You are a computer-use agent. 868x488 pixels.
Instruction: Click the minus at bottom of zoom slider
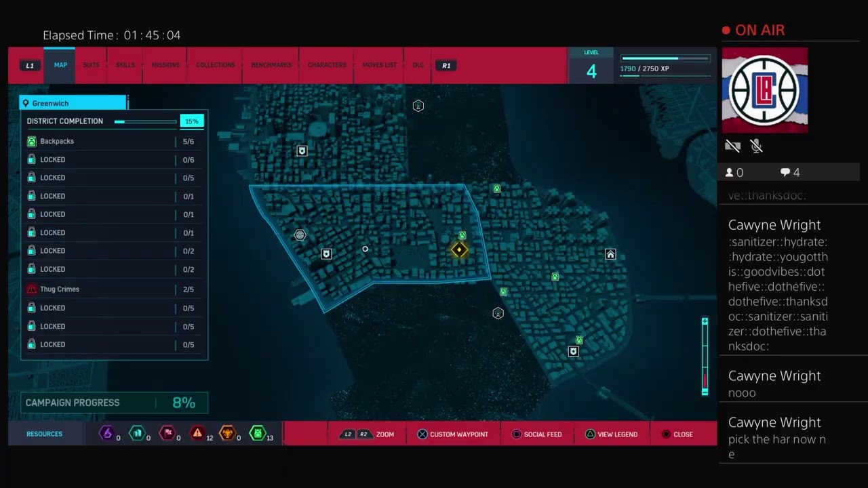click(705, 392)
